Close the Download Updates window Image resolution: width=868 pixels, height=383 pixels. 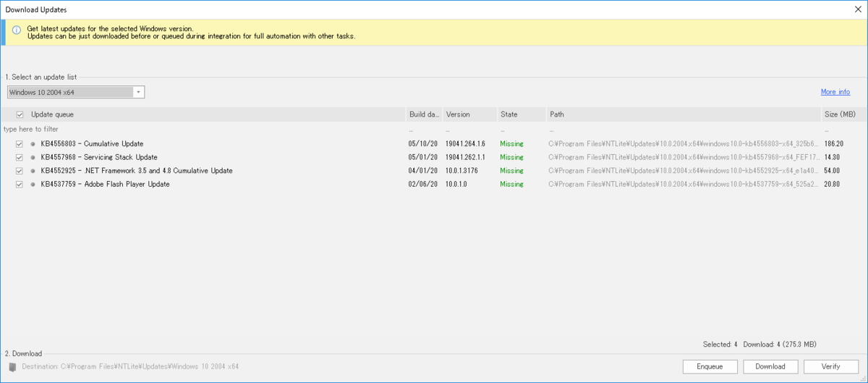[x=857, y=9]
